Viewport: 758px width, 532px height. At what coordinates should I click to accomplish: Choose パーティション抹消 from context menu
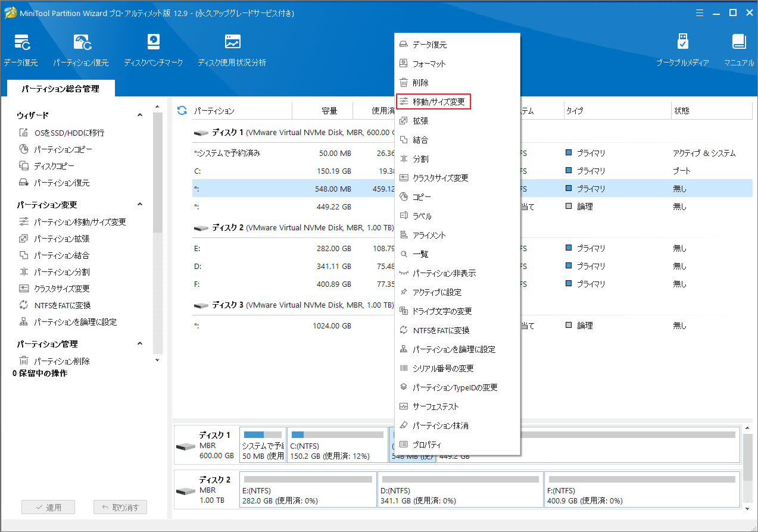458,425
